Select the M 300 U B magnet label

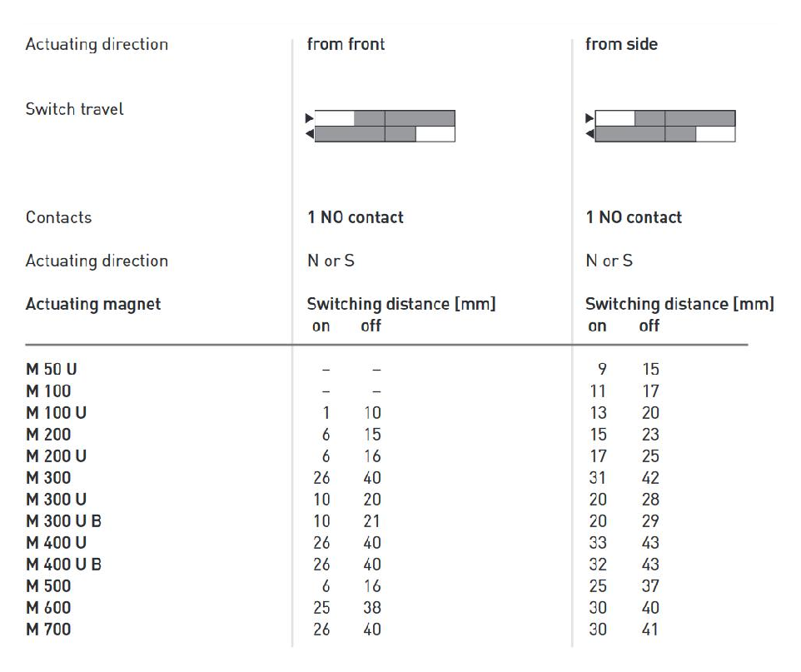click(63, 521)
